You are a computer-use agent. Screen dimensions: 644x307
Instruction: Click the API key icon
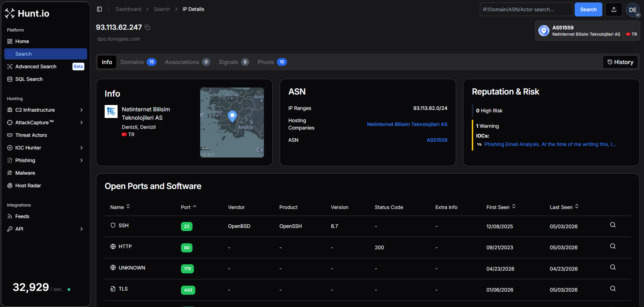tap(10, 229)
